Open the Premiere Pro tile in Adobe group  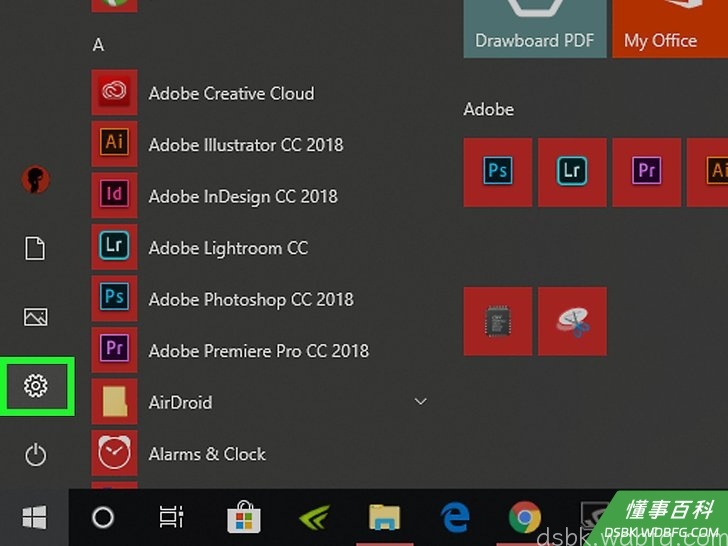pos(647,172)
